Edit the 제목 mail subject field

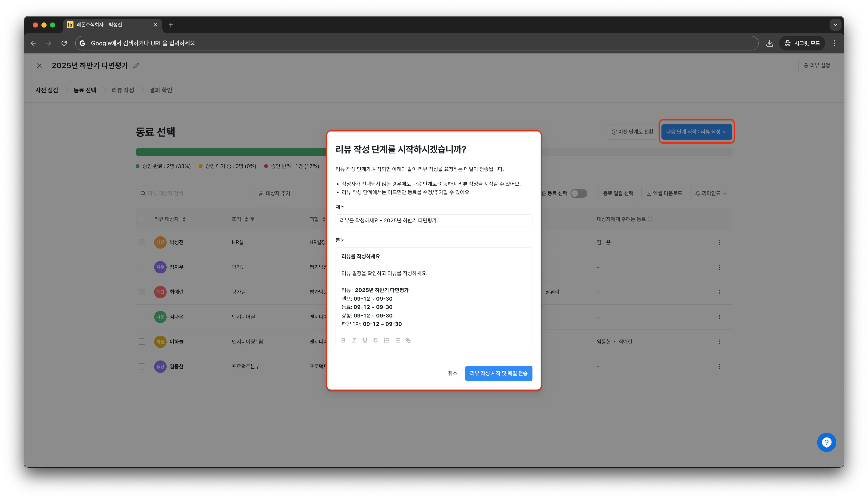tap(434, 220)
